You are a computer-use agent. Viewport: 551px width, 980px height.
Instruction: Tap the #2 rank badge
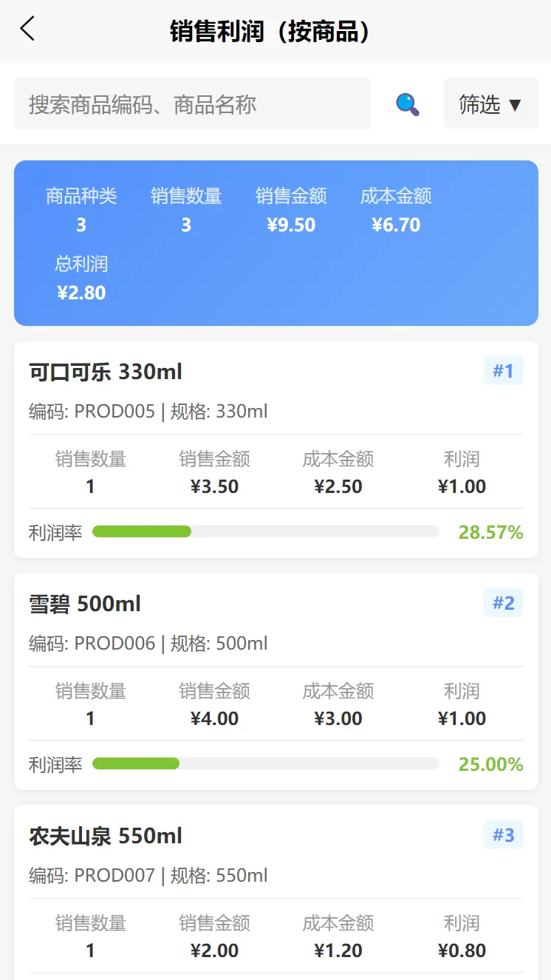tap(503, 603)
